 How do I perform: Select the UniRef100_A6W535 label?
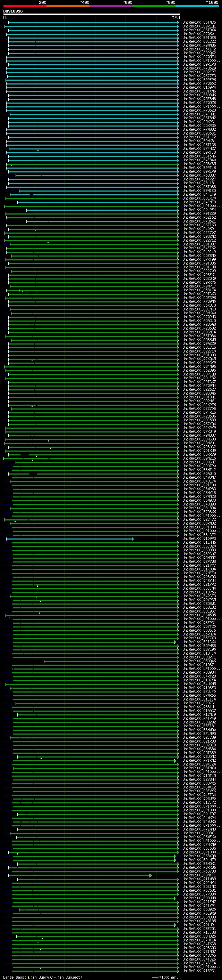(x=199, y=615)
